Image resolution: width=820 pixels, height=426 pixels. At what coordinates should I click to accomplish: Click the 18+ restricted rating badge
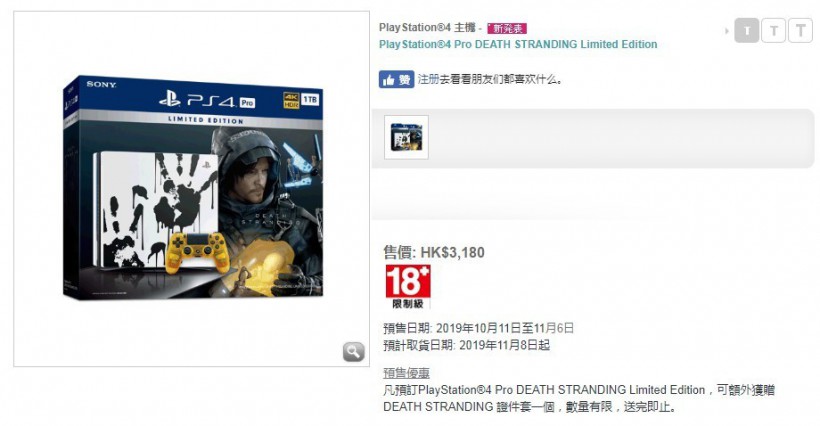[408, 286]
